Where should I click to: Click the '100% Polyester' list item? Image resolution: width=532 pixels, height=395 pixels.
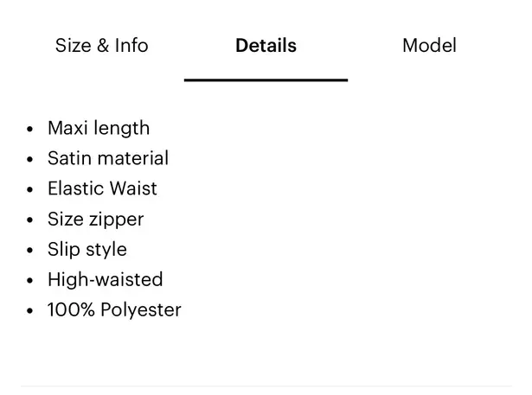click(x=114, y=310)
